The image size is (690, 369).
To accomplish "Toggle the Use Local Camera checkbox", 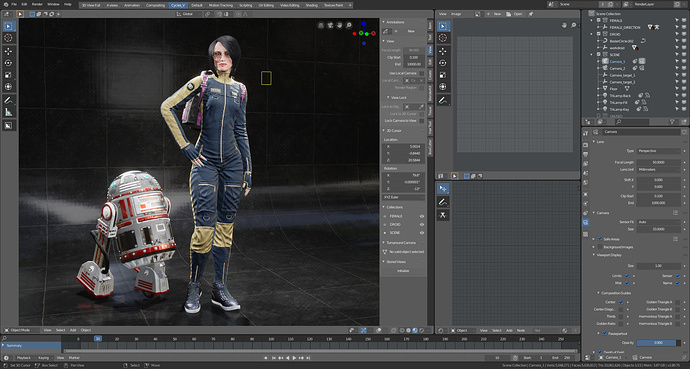I will click(421, 73).
